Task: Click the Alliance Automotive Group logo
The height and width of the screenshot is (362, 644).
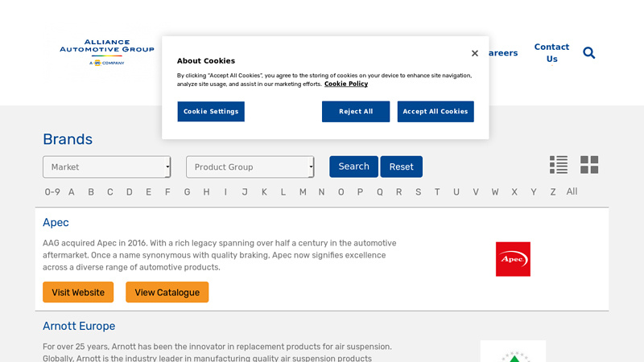Action: tap(106, 51)
